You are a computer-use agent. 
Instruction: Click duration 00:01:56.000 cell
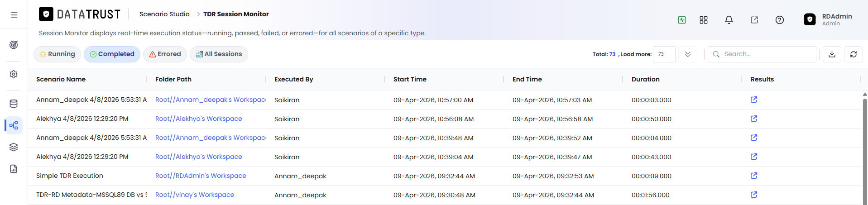click(651, 195)
